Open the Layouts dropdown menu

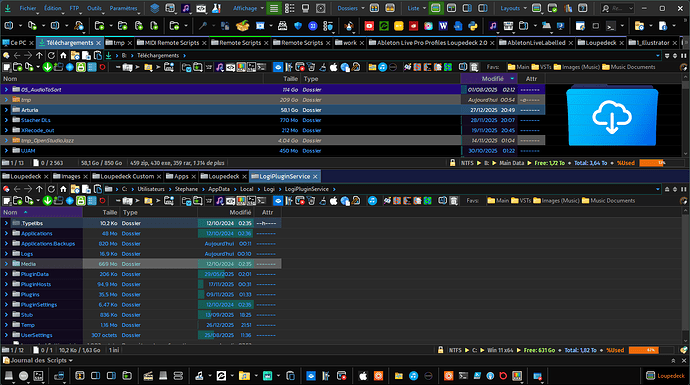point(514,8)
